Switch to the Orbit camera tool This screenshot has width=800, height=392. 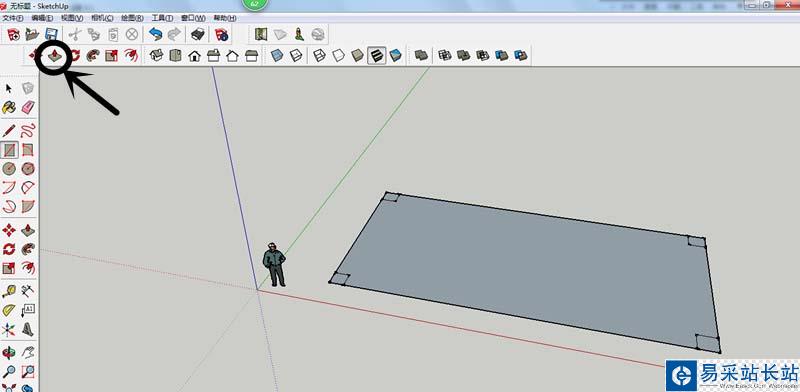click(9, 352)
